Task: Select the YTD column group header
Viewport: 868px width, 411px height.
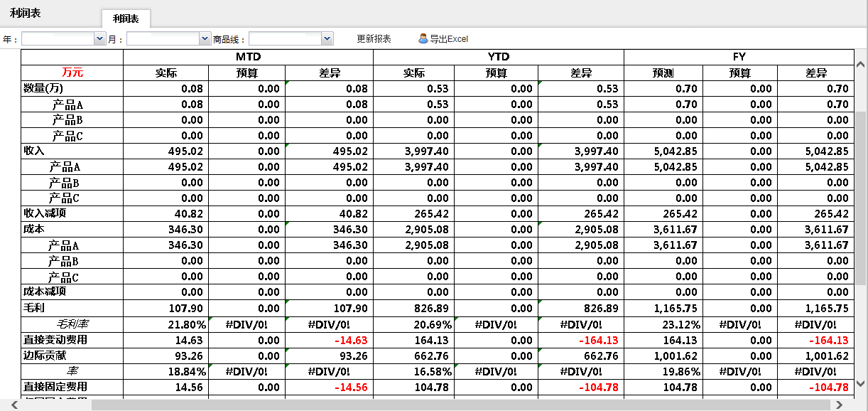Action: (x=499, y=57)
